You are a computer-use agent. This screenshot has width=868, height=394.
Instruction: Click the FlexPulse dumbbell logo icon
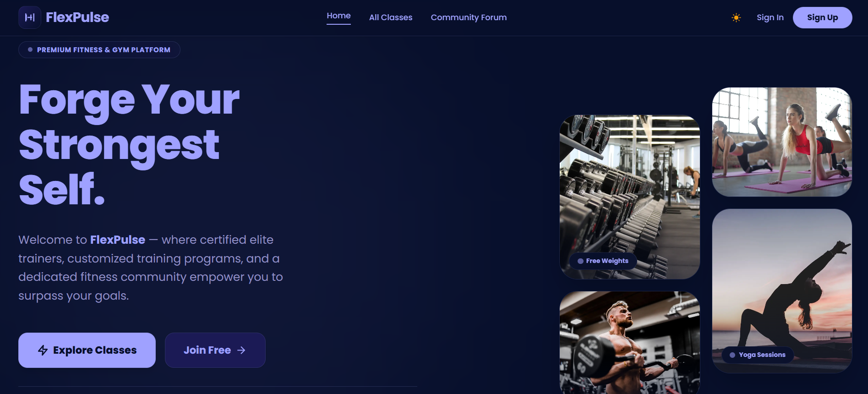pyautogui.click(x=30, y=17)
